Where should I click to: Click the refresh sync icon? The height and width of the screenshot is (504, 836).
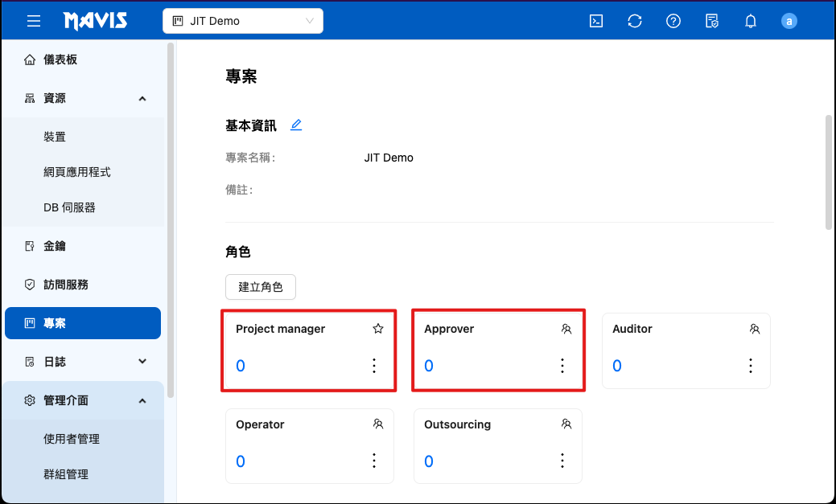click(x=635, y=21)
